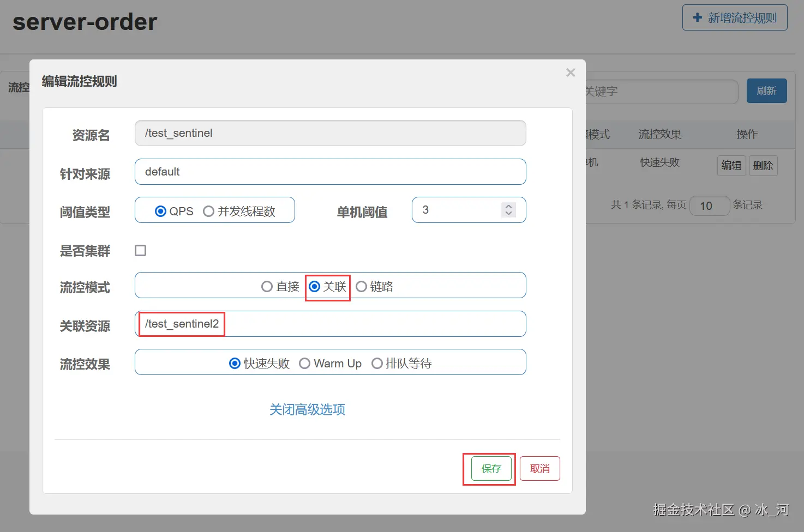Toggle the 是否集群 checkbox
804x532 pixels.
[x=141, y=250]
